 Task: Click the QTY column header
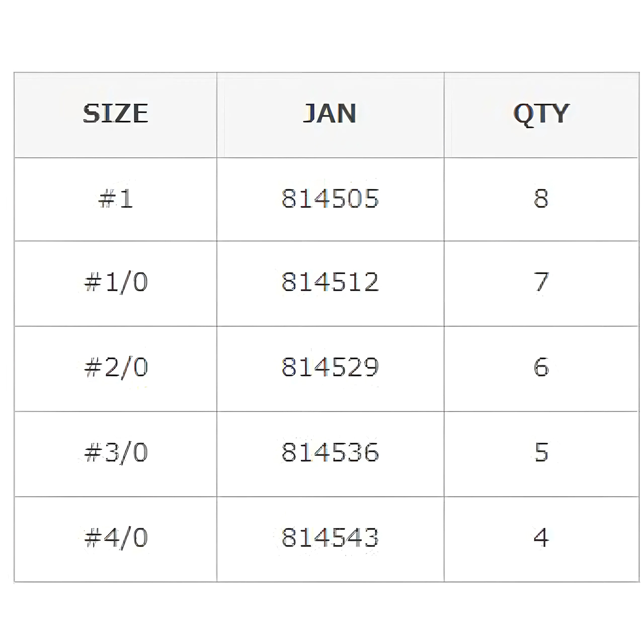tap(541, 114)
